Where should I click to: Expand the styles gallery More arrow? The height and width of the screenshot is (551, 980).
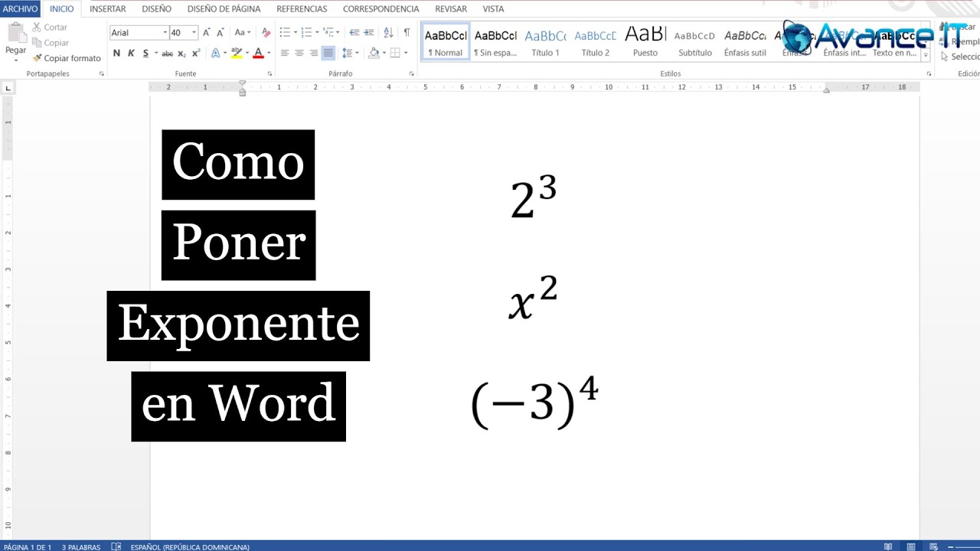tap(926, 56)
